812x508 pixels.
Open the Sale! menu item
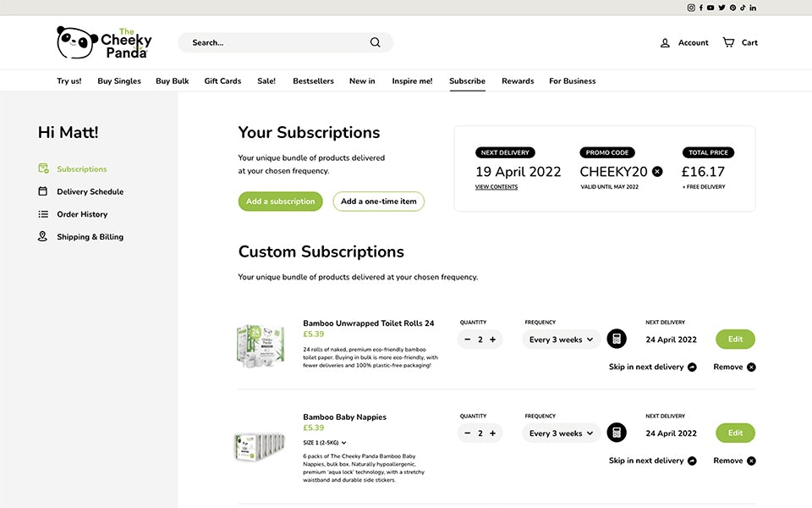coord(266,81)
